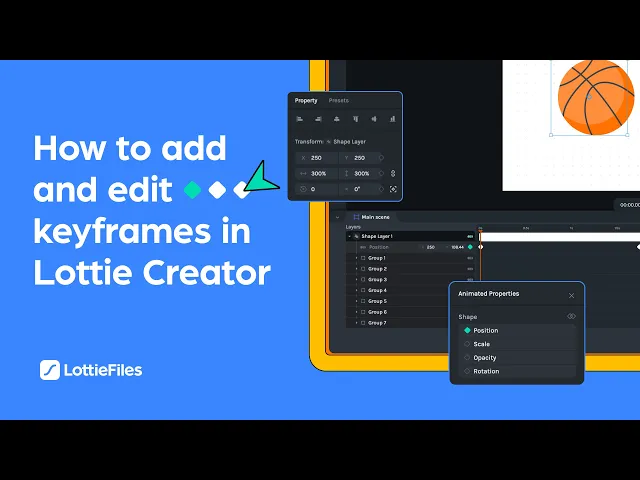Click the Position row value 250
This screenshot has width=640, height=480.
click(431, 247)
